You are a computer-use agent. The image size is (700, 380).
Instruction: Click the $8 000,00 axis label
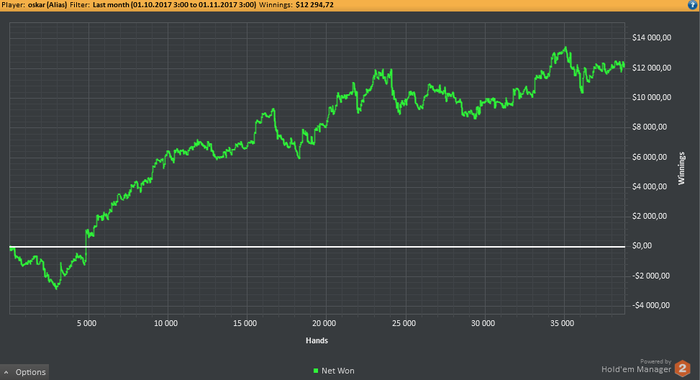(650, 127)
